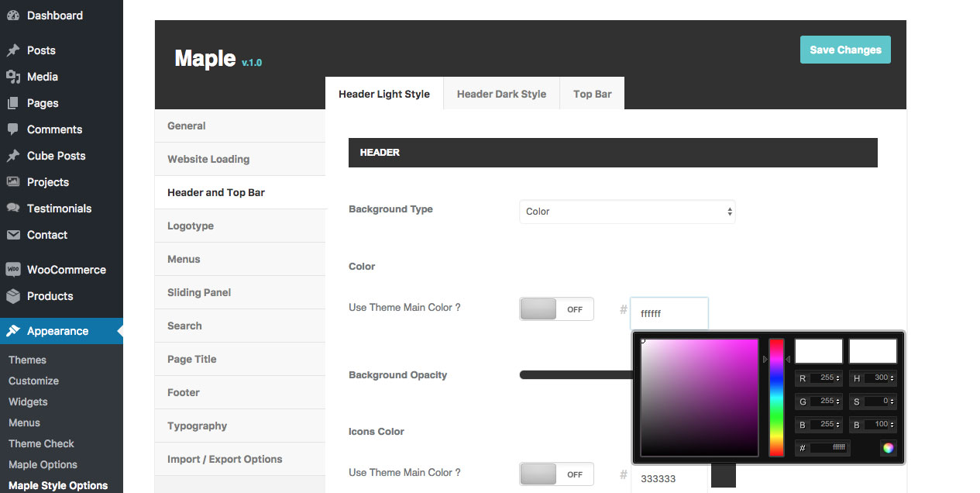Click the WooCommerce logo icon
Viewport: 980px width, 493px height.
tap(13, 270)
